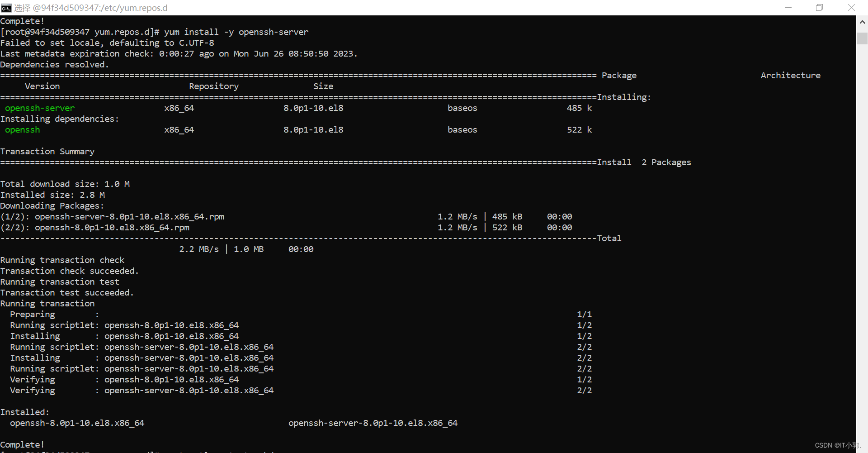
Task: Click installed package openssh-8.0p1-10.el8.x86_64
Action: coord(77,423)
